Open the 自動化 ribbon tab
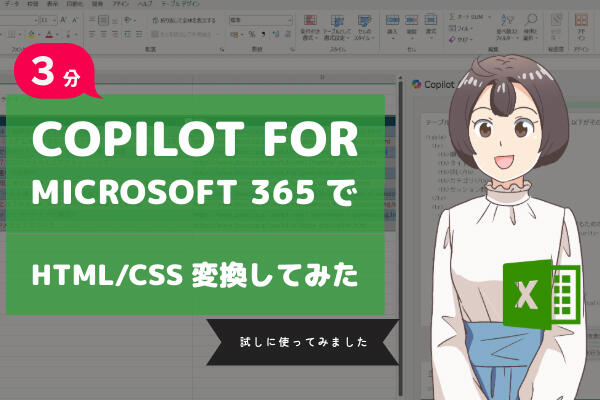Screen dimensions: 600x400 75,4
